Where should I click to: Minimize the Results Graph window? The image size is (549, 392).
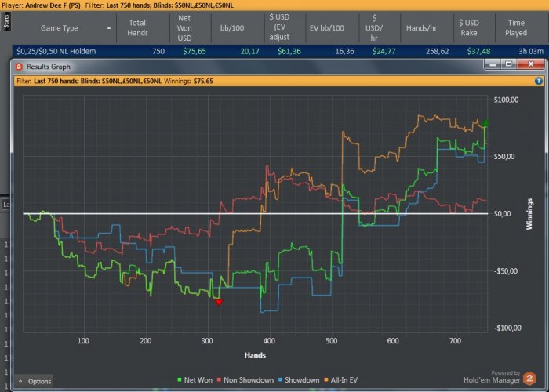(493, 64)
